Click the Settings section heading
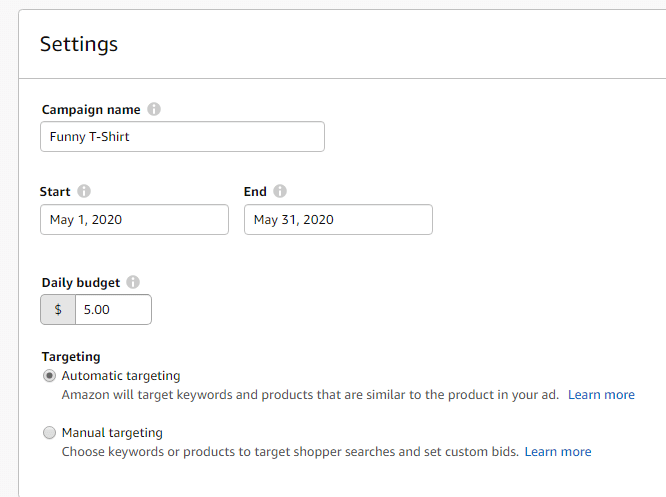Screen dimensions: 666x497 click(79, 44)
